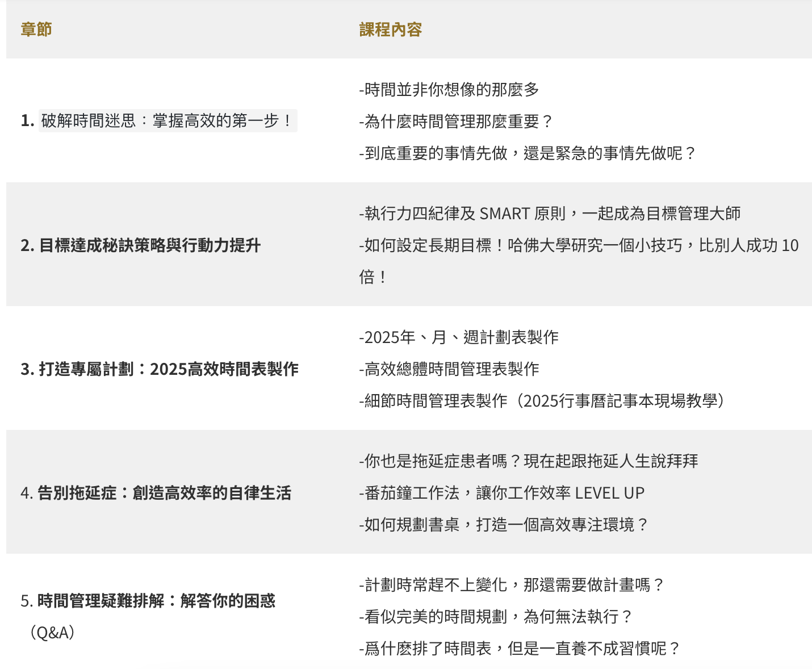Select chapter 5 title 時間管理疑難排解

point(148,601)
